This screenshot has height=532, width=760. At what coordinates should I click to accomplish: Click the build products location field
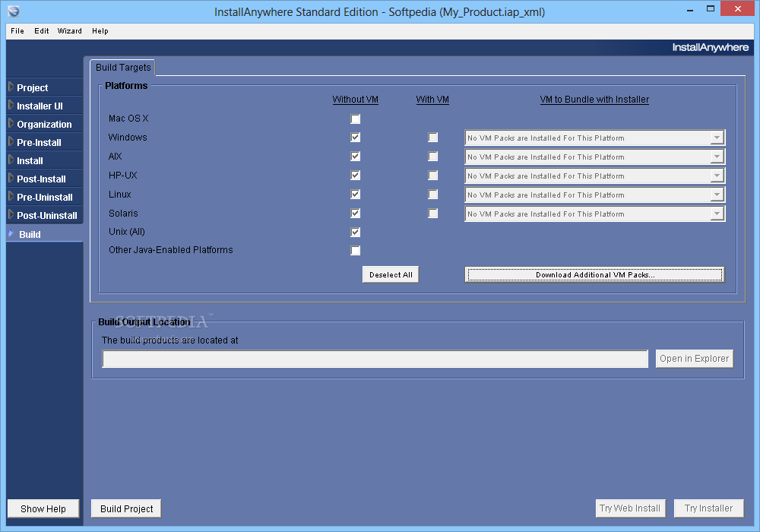click(x=375, y=359)
